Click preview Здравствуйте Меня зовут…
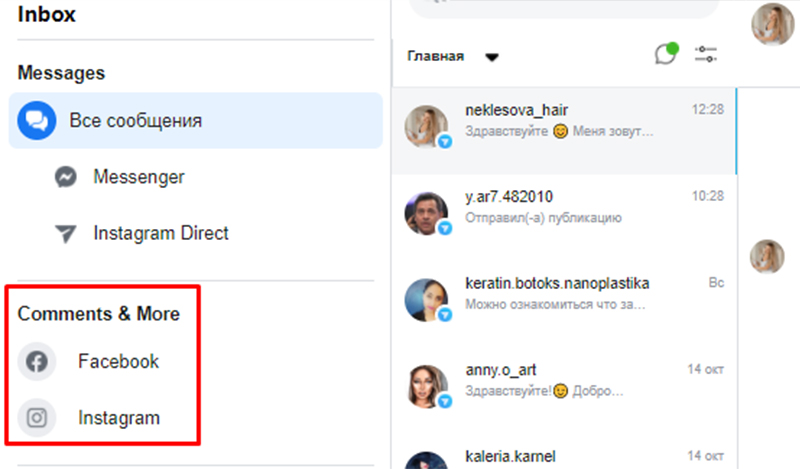800x469 pixels. (x=559, y=131)
